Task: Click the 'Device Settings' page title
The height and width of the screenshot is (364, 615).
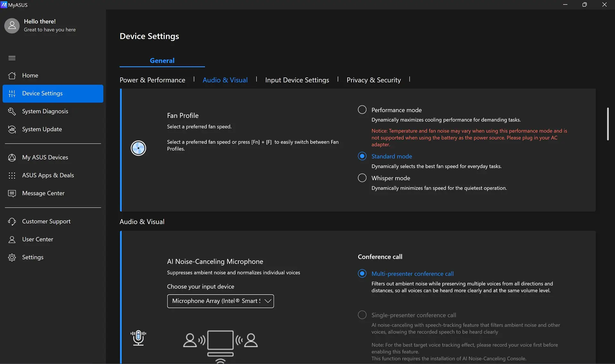Action: pos(149,36)
